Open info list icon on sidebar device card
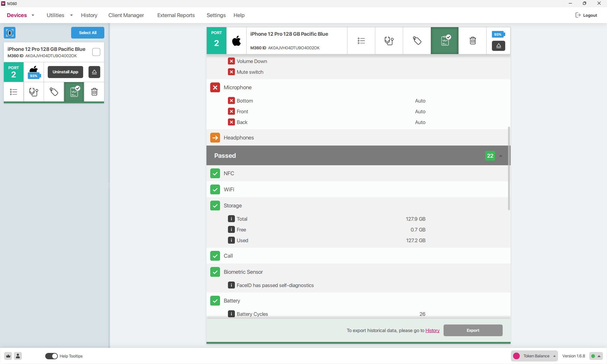The width and height of the screenshot is (607, 364). click(14, 92)
